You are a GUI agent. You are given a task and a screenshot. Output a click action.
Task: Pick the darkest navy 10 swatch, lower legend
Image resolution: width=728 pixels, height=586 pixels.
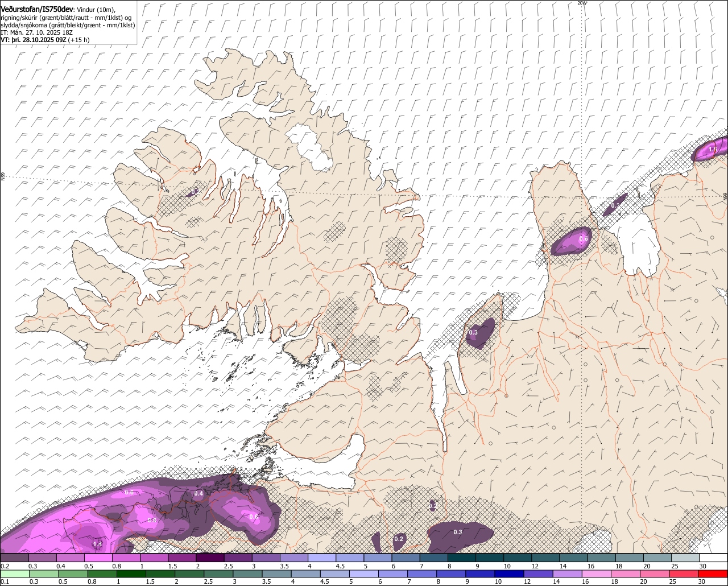tap(509, 574)
